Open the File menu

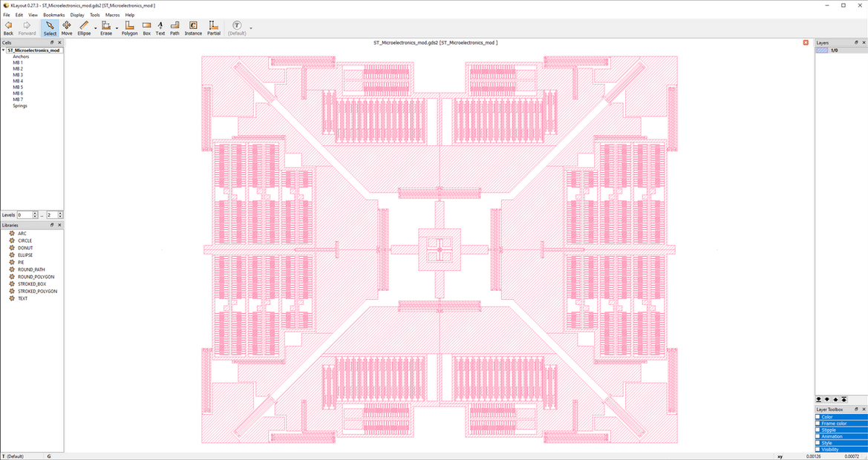coord(7,15)
